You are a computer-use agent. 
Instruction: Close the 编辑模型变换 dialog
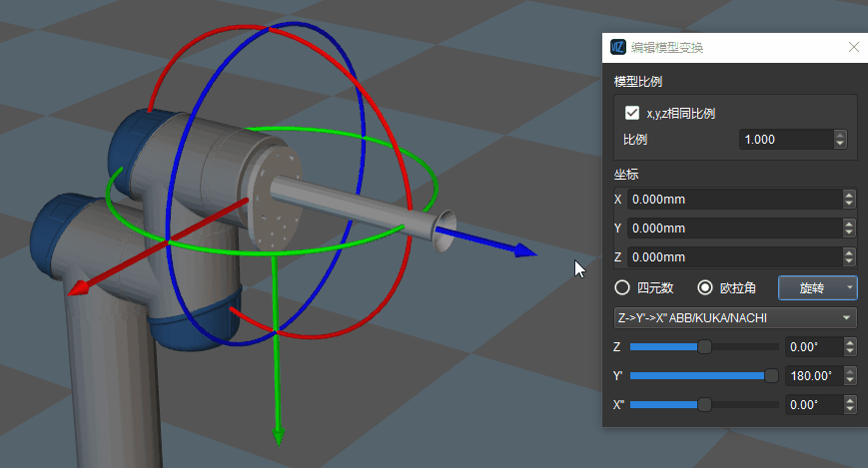pyautogui.click(x=853, y=47)
